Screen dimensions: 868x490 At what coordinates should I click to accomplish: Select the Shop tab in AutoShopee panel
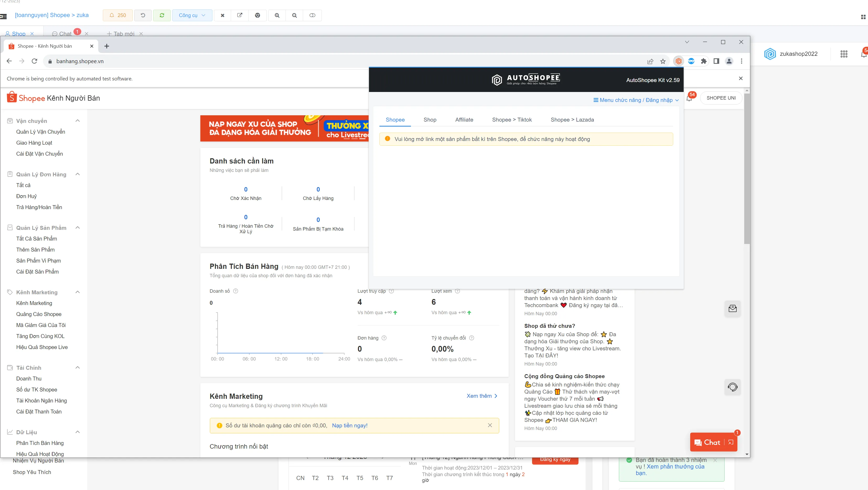(x=430, y=119)
